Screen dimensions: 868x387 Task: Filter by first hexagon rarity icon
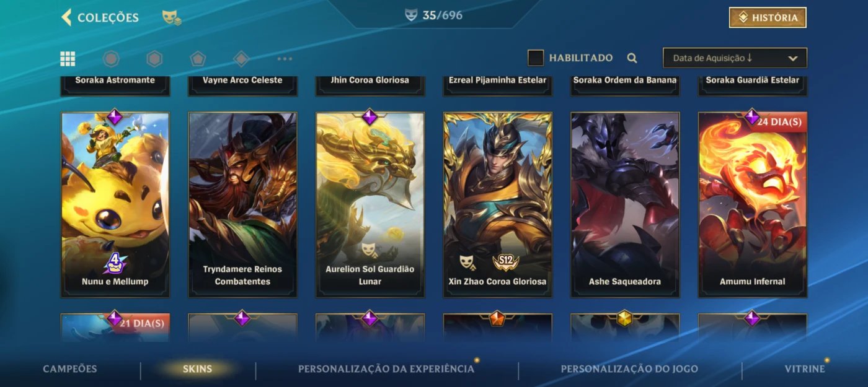click(111, 59)
